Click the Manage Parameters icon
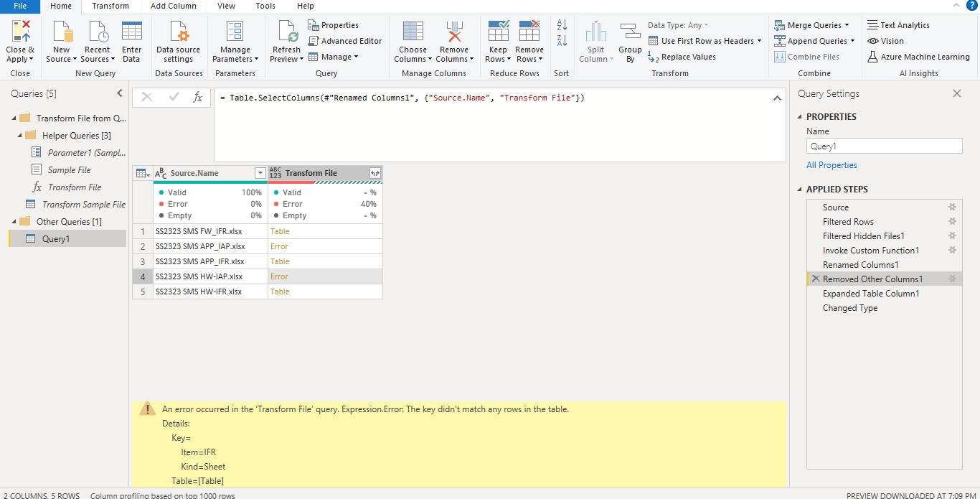The width and height of the screenshot is (980, 499). (235, 32)
